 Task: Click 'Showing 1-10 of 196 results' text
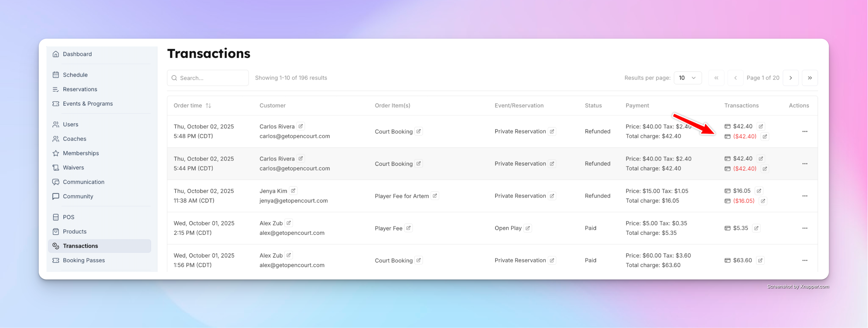(x=291, y=78)
